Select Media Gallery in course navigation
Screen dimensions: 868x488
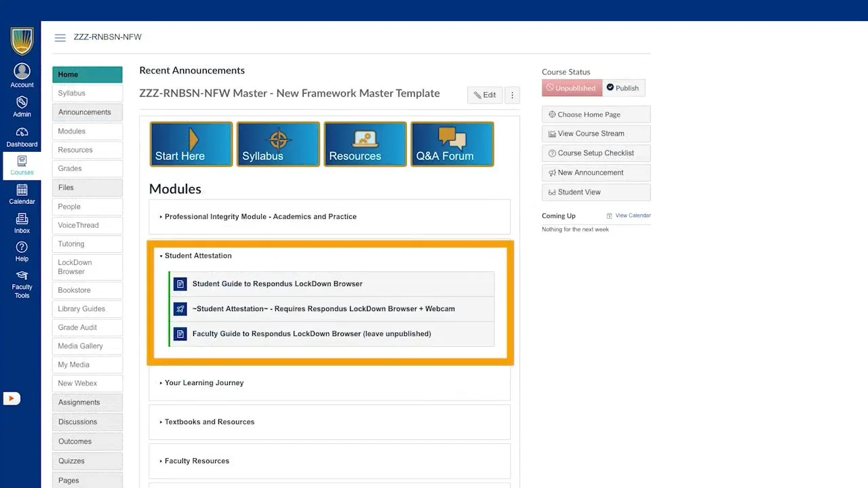pyautogui.click(x=87, y=346)
